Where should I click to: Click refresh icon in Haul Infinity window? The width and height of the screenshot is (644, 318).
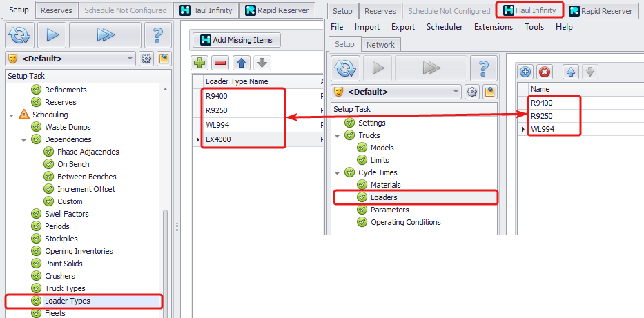click(345, 68)
